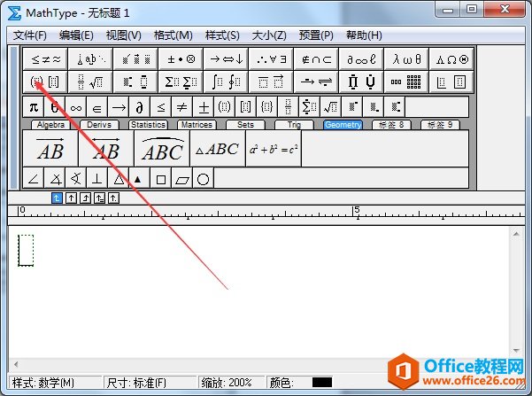Switch to the Statistics tab
Screen dimensions: 532x396
tap(148, 125)
